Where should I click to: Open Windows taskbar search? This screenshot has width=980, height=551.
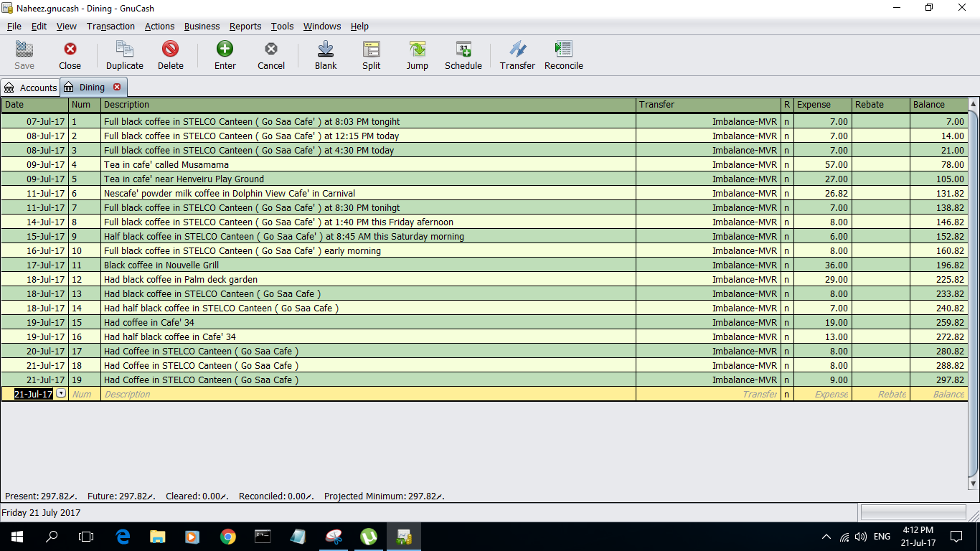point(52,536)
